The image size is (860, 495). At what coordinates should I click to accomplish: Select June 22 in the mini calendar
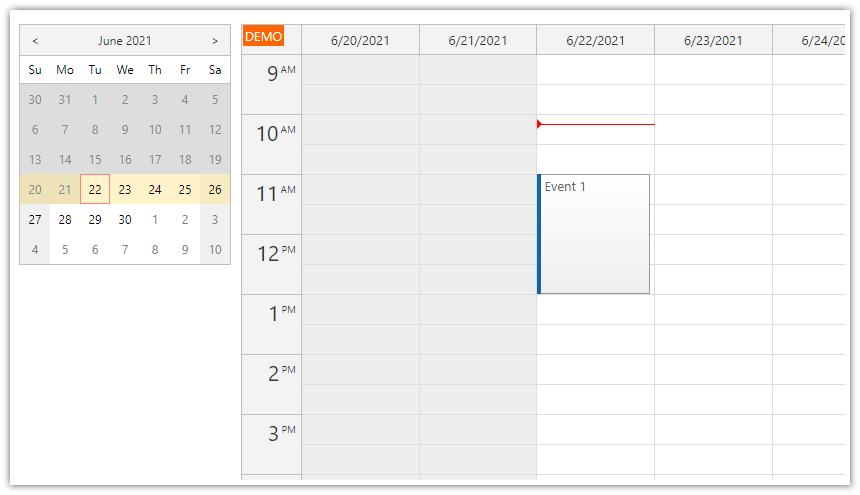point(95,190)
